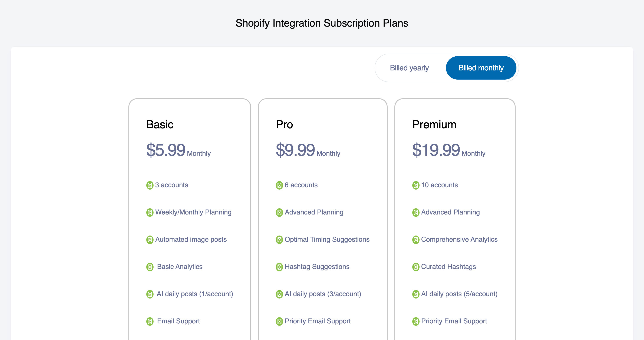Click icon beside Optimal Timing Suggestions

point(279,240)
